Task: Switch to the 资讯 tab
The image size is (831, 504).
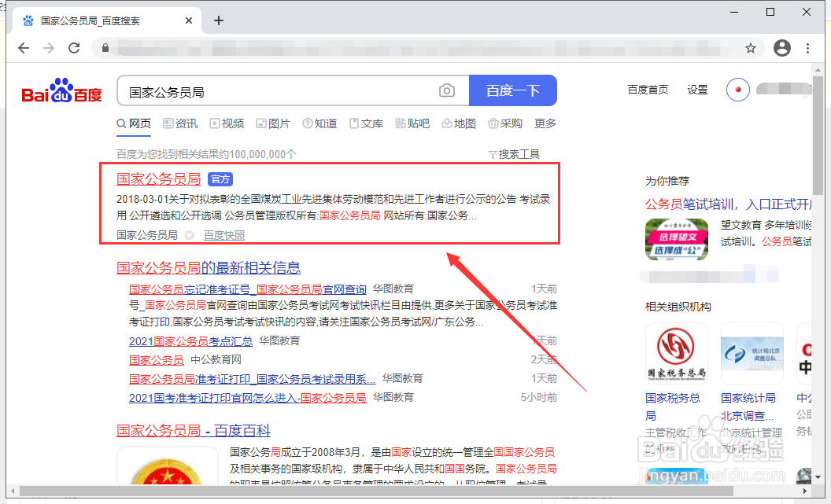Action: coord(180,123)
